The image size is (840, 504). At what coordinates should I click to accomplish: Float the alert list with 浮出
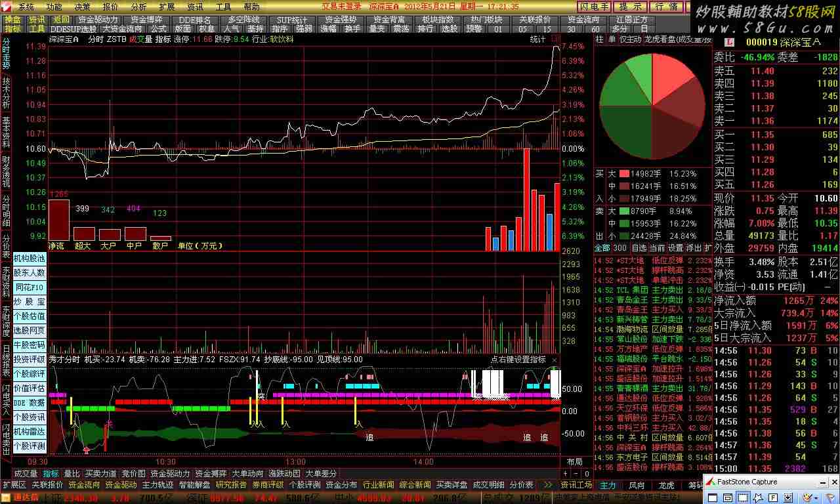tap(694, 248)
